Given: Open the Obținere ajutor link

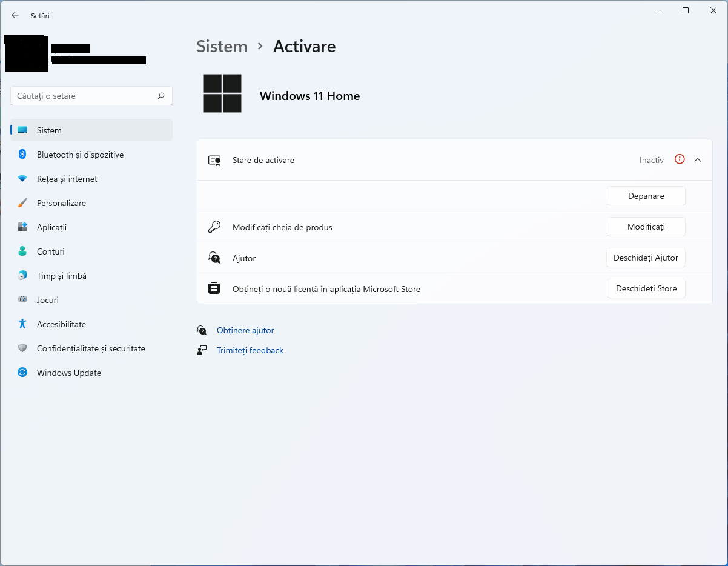Looking at the screenshot, I should coord(245,330).
